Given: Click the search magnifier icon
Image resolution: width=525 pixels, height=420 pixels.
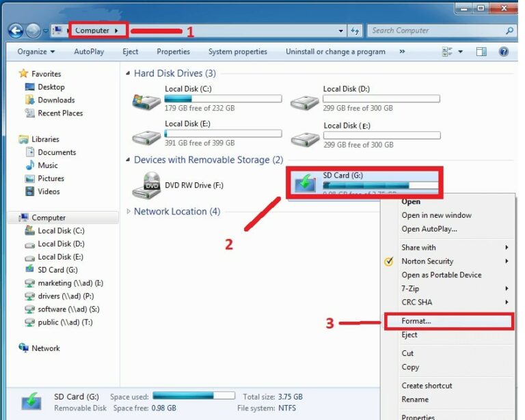Looking at the screenshot, I should [x=509, y=31].
